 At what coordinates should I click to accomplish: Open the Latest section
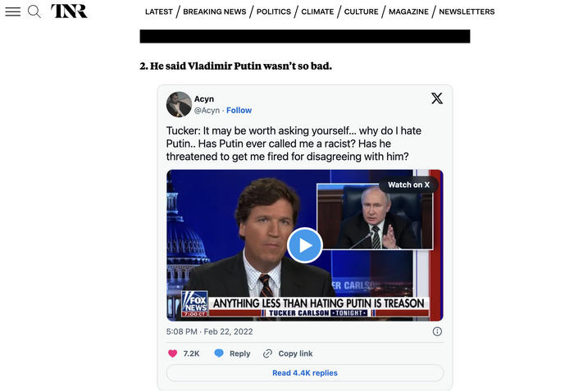[x=159, y=11]
